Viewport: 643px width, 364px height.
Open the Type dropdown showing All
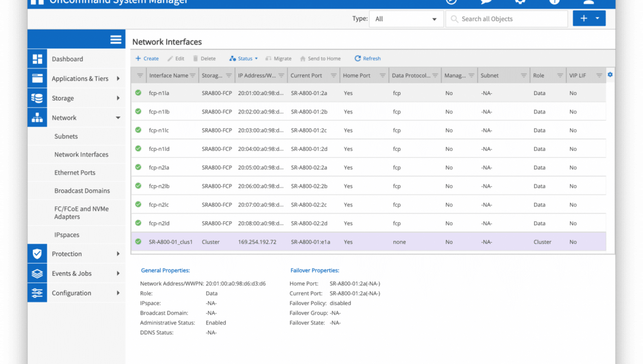coord(406,19)
